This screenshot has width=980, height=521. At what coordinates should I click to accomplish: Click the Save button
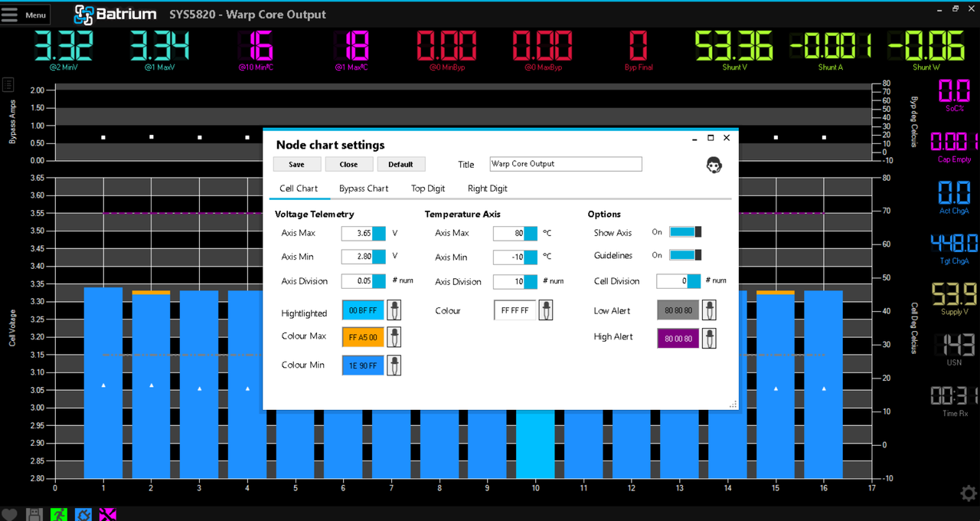pyautogui.click(x=296, y=164)
